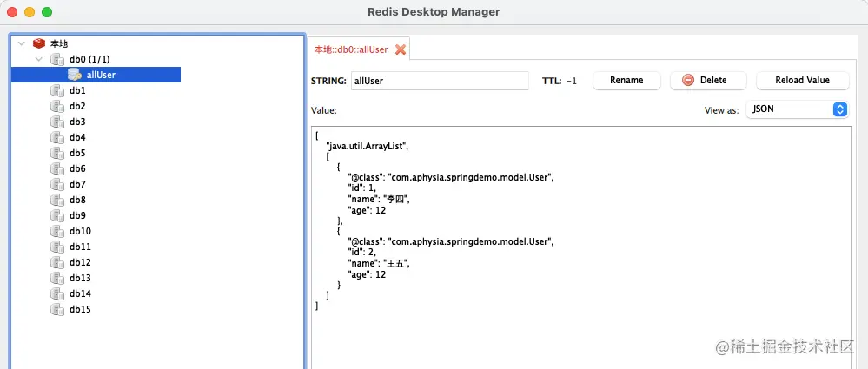Select the db4 label in tree
This screenshot has width=868, height=369.
(77, 137)
